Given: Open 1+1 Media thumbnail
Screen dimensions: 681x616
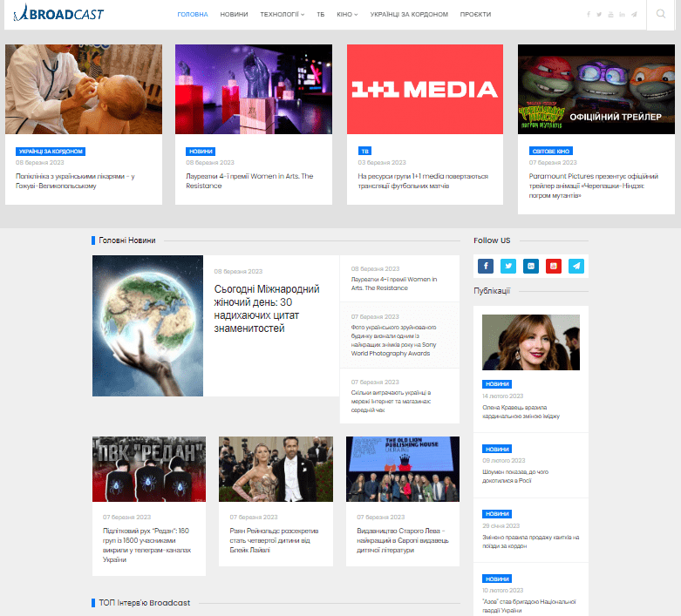Looking at the screenshot, I should [425, 89].
